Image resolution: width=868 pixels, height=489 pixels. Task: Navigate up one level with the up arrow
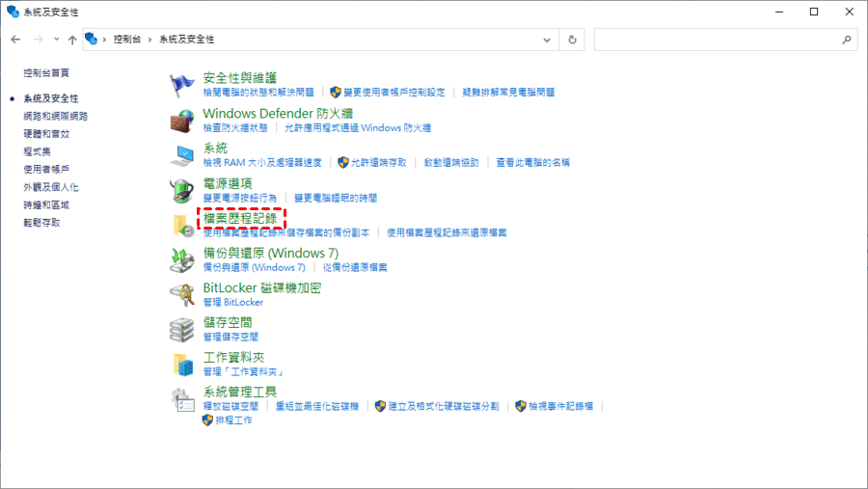72,40
